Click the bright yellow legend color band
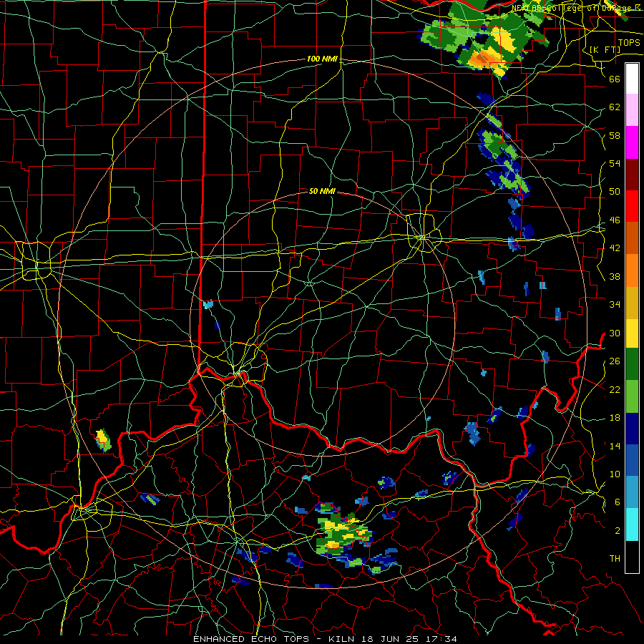Viewport: 644px width, 644px height. tap(632, 333)
